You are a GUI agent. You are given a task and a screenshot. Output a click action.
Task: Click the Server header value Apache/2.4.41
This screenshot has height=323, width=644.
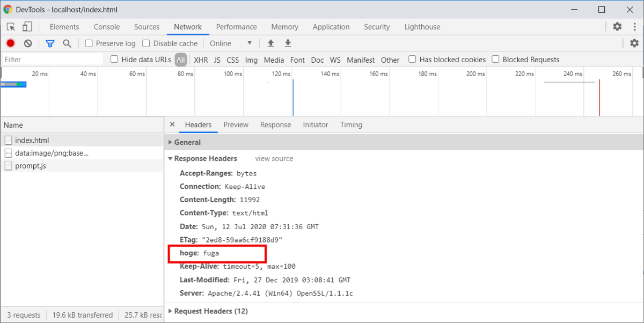point(280,293)
